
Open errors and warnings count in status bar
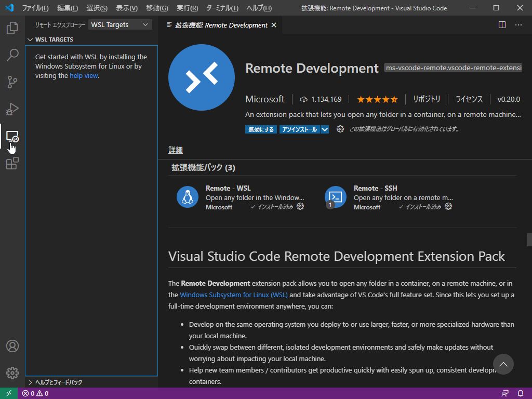coord(35,394)
